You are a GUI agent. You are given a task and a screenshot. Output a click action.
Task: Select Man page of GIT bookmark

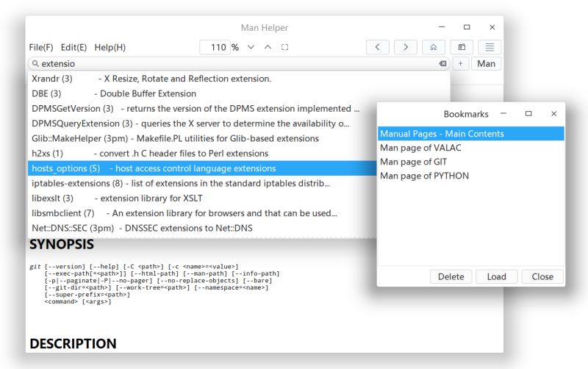pyautogui.click(x=471, y=162)
